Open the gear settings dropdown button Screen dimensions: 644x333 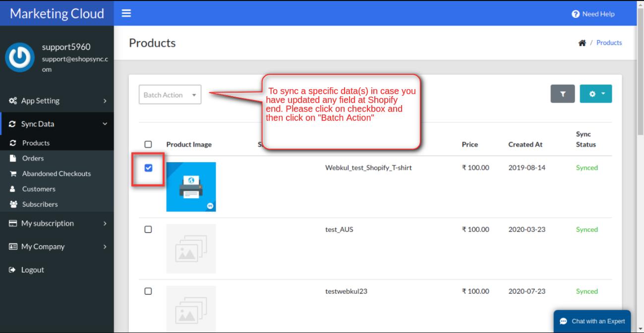(596, 94)
